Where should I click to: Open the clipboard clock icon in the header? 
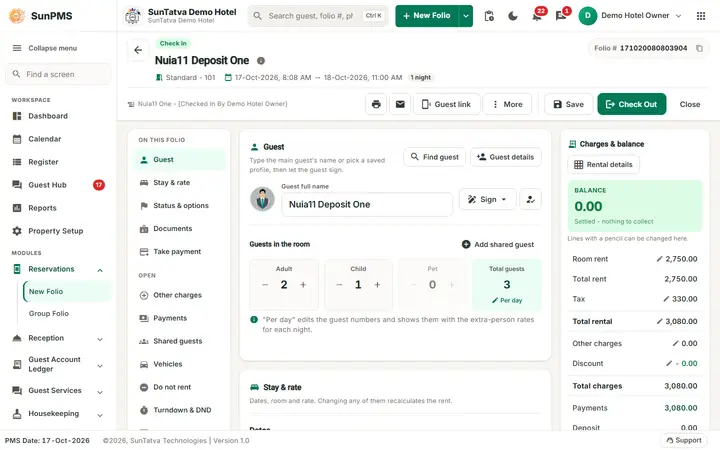click(489, 16)
